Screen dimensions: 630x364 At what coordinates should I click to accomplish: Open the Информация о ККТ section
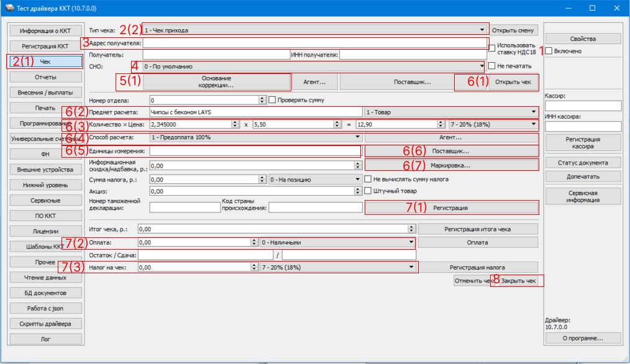45,31
